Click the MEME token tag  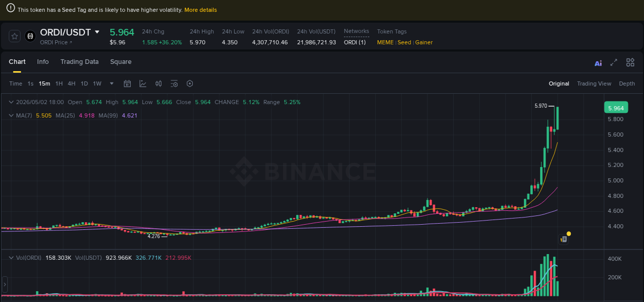tap(385, 42)
